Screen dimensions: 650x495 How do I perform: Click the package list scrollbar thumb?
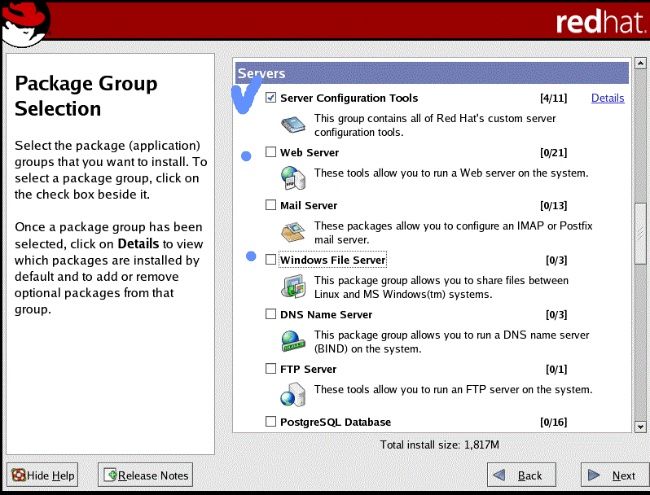pos(640,233)
